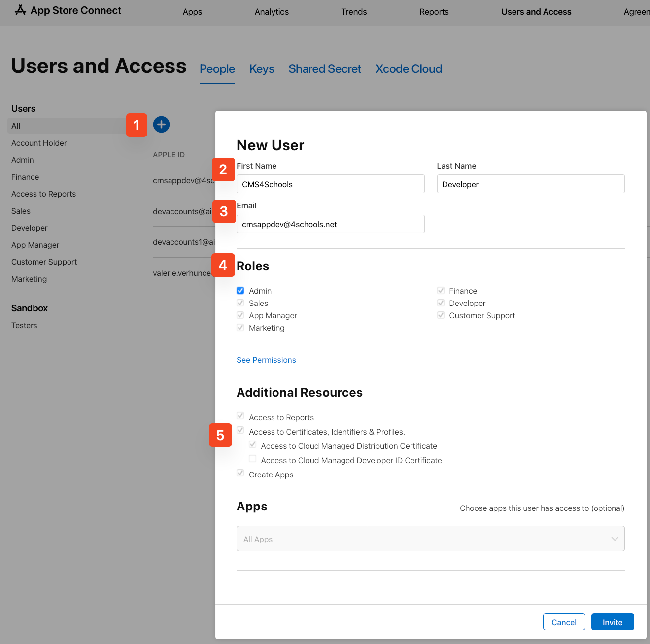Select App Manager filter in the sidebar
650x644 pixels.
[x=35, y=245]
